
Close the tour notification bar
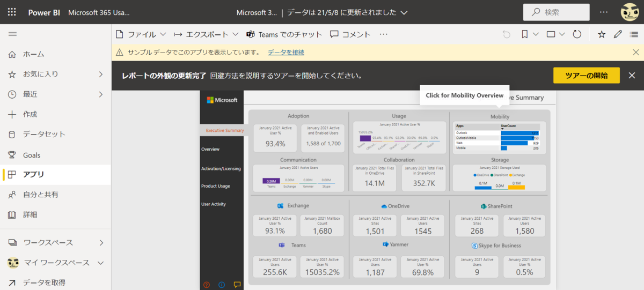pyautogui.click(x=632, y=76)
